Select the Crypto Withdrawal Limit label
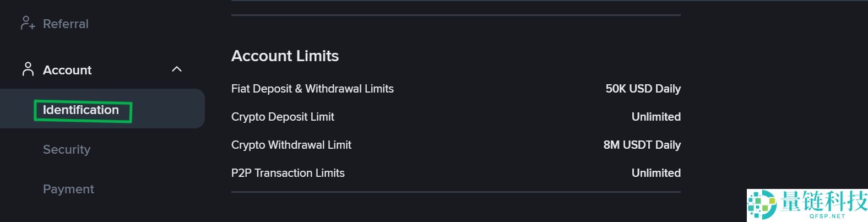 point(291,145)
